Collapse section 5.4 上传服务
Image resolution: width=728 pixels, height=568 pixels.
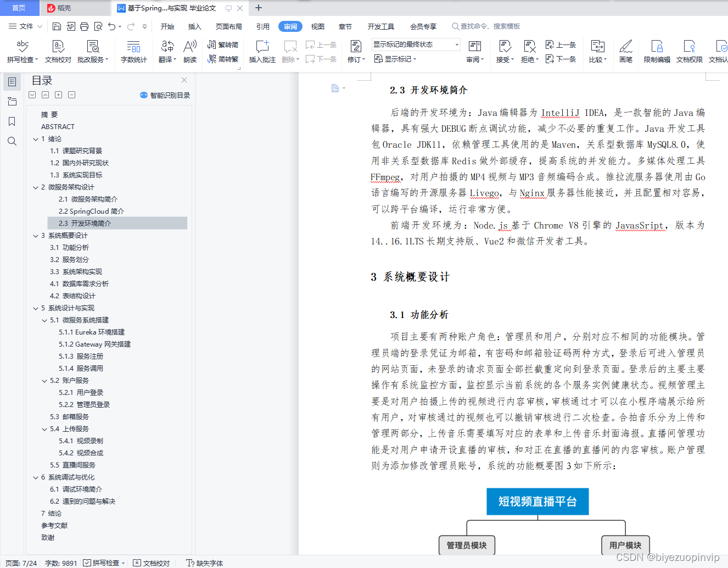pos(44,429)
